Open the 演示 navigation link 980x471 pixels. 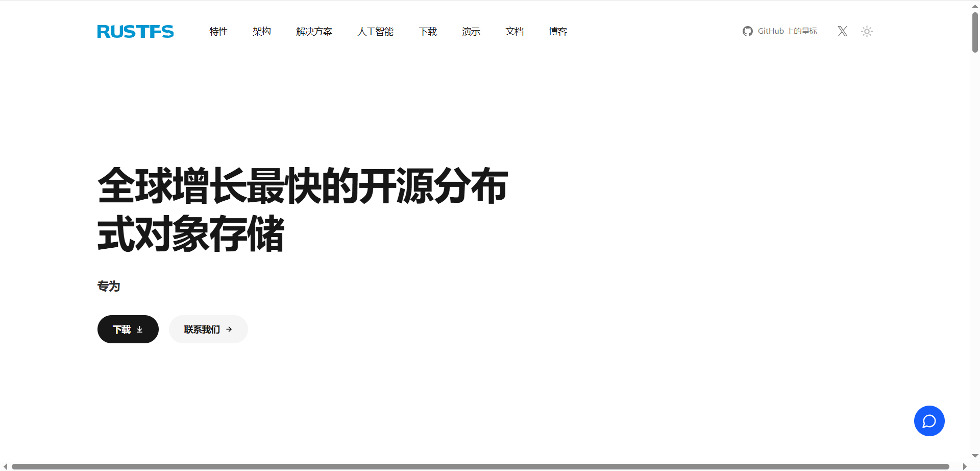[x=471, y=32]
